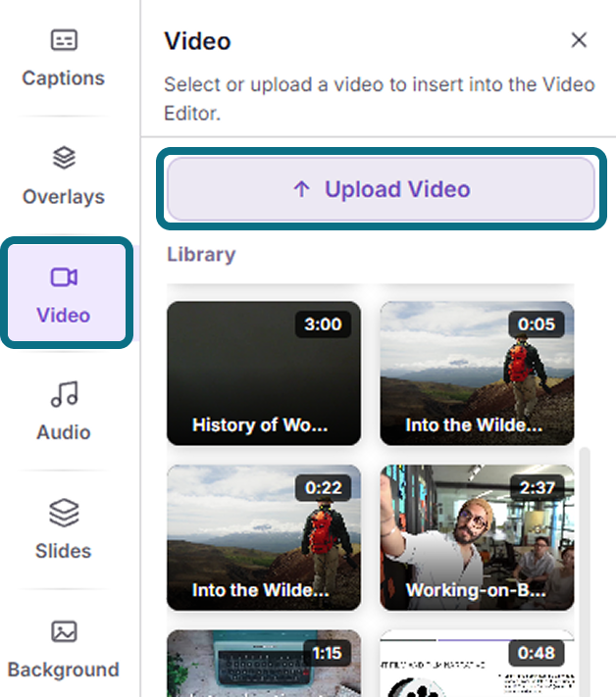Click the Audio label in sidebar
Image resolution: width=616 pixels, height=697 pixels.
point(64,432)
